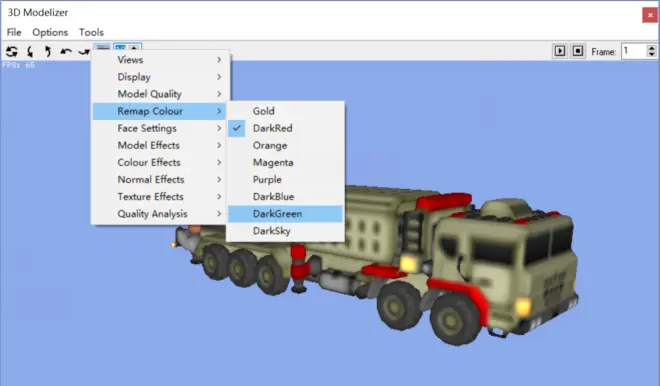Click the FPS: 65 counter text
This screenshot has height=386, width=660.
[19, 65]
